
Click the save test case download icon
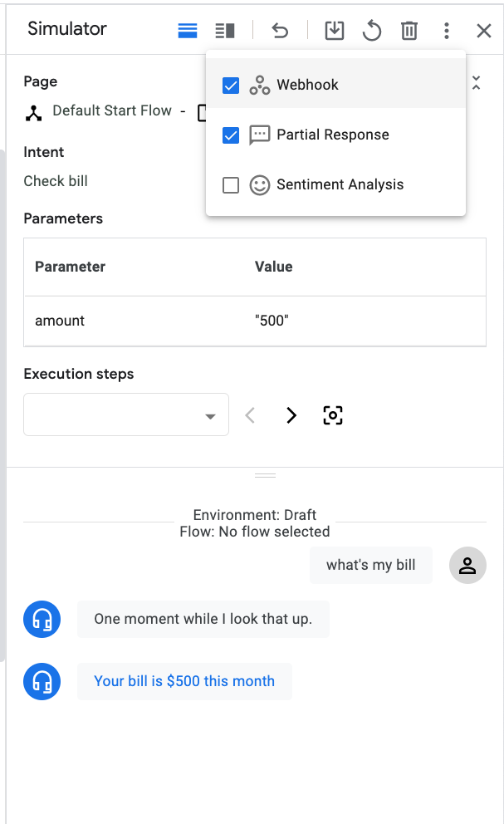tap(334, 31)
